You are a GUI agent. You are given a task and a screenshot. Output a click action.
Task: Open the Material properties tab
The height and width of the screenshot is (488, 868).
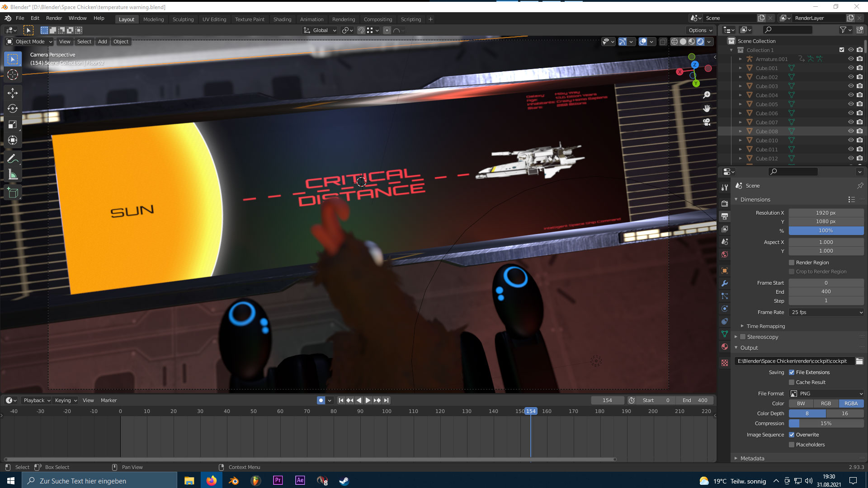point(725,347)
